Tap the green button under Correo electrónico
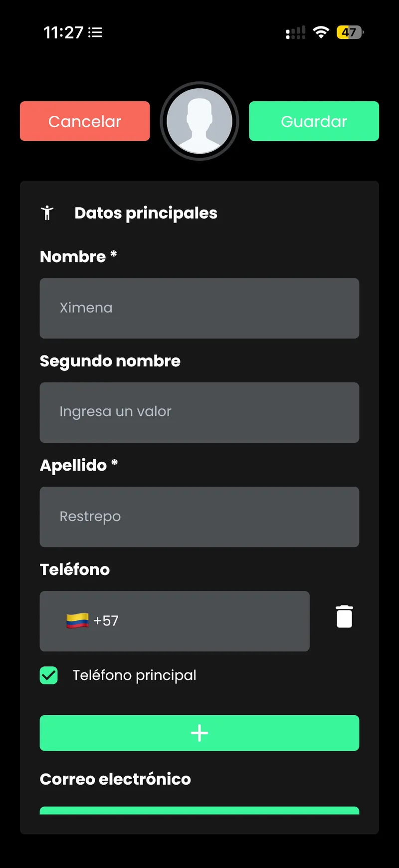Screen dimensions: 399x868 [x=199, y=810]
